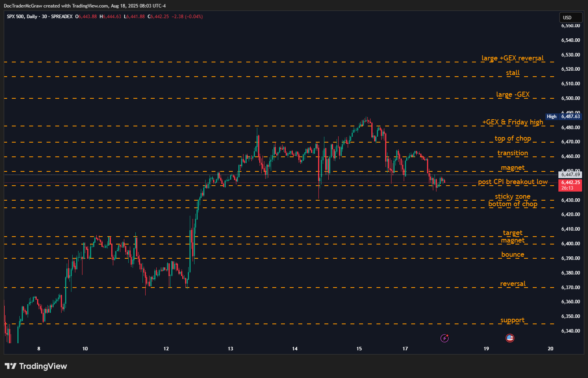This screenshot has width=588, height=378.
Task: Select the 'reversal' level label
Action: coord(513,284)
